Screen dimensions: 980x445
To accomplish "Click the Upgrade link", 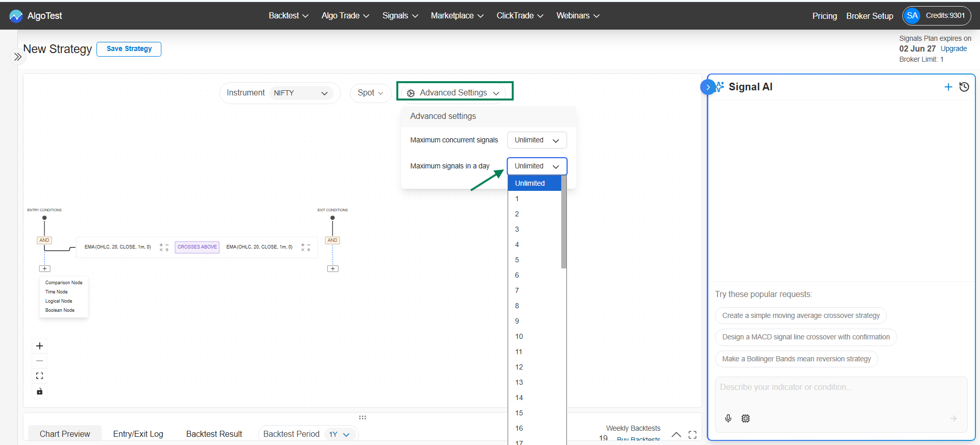I will tap(953, 49).
